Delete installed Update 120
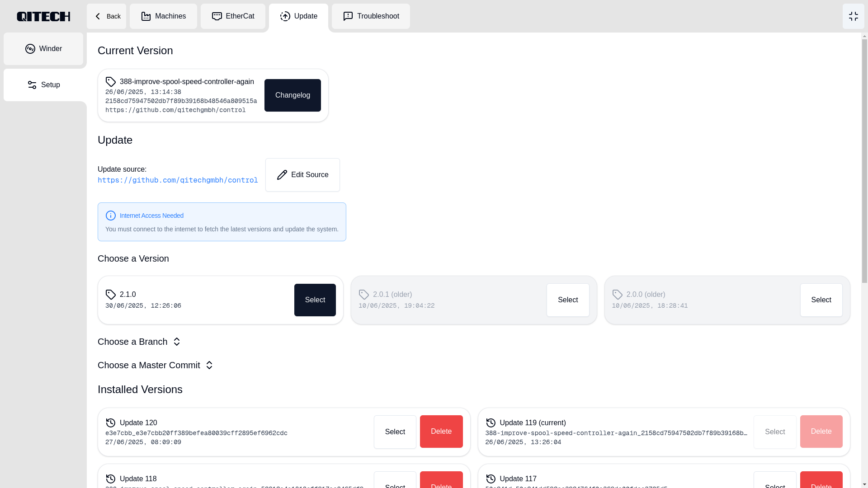This screenshot has width=868, height=488. point(441,432)
